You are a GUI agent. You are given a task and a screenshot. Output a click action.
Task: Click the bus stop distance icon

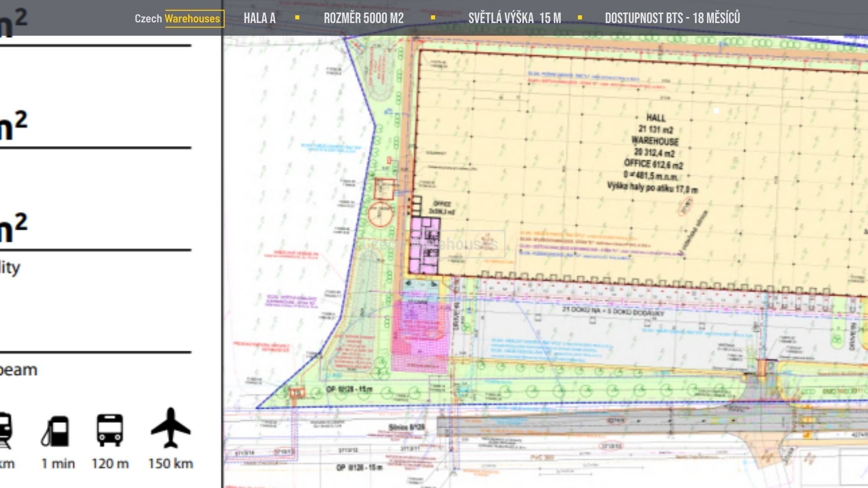click(109, 430)
